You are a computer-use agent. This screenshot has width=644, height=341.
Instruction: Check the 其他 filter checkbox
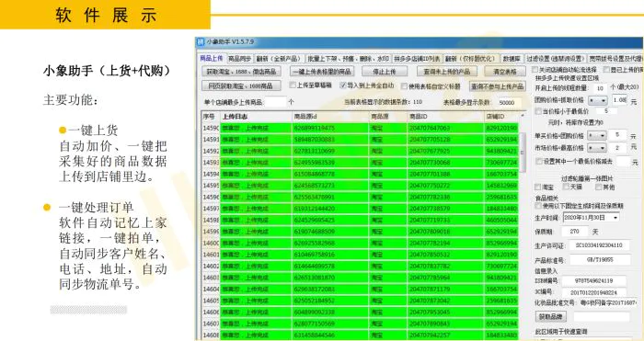pyautogui.click(x=598, y=187)
